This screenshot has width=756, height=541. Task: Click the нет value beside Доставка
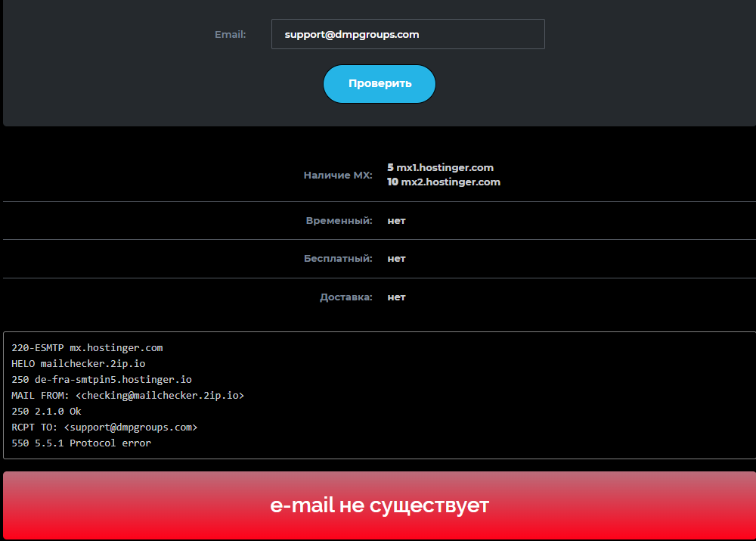(x=396, y=297)
